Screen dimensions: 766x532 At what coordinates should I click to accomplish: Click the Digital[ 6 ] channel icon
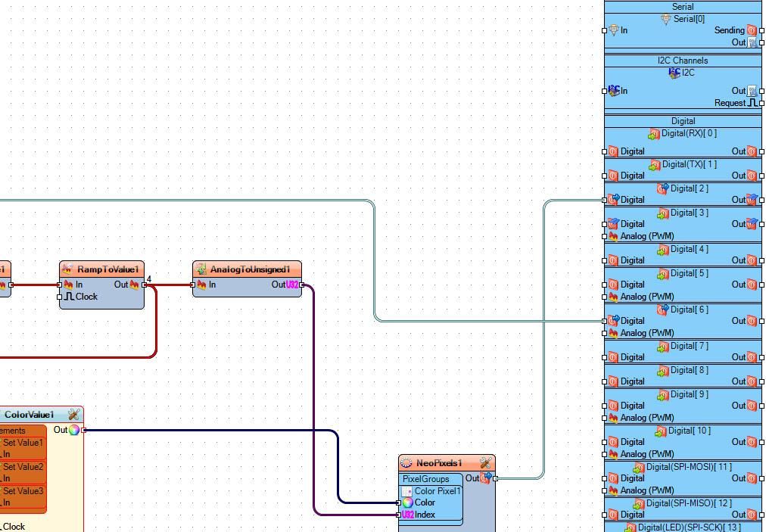(x=663, y=310)
